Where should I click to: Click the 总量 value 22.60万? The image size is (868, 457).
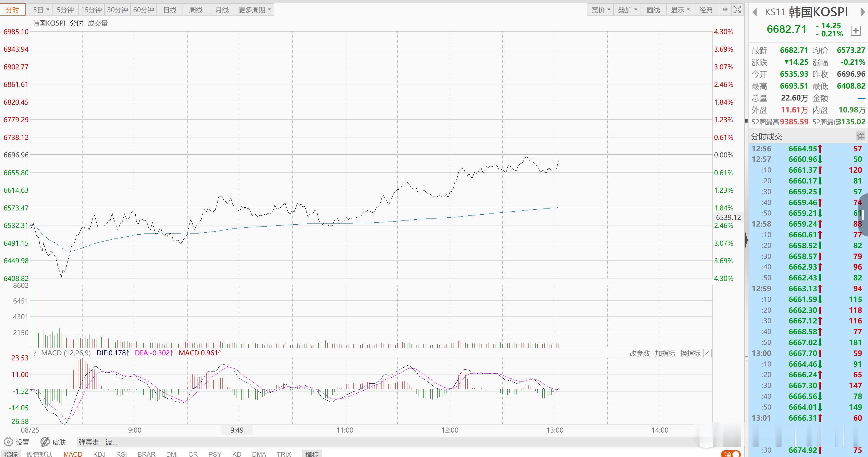click(795, 98)
